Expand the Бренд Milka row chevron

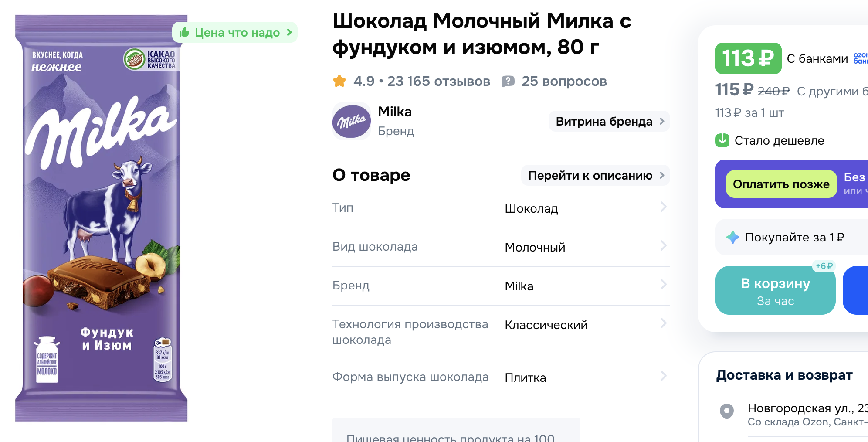click(663, 285)
